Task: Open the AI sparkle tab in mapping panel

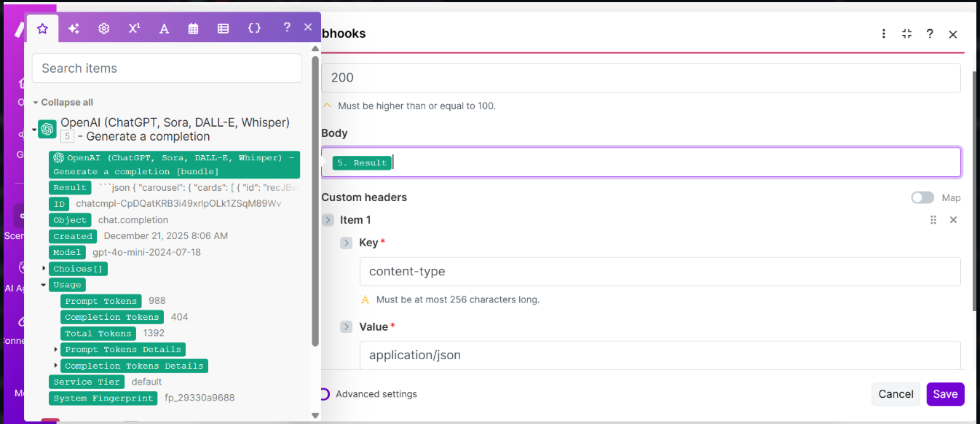Action: (74, 28)
